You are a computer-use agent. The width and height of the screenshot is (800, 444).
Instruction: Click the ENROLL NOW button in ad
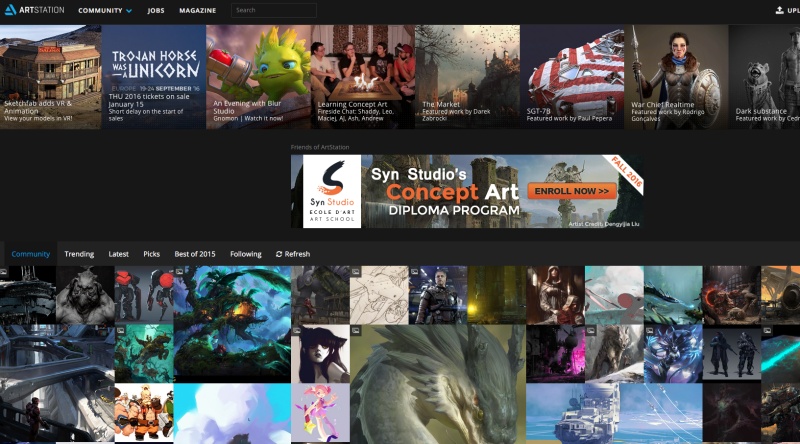[572, 191]
